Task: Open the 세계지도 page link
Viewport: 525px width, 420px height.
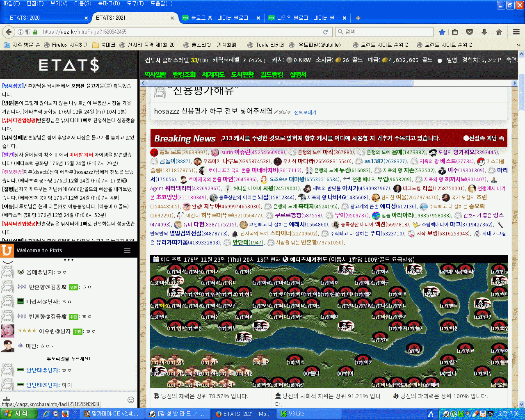Action: (213, 75)
